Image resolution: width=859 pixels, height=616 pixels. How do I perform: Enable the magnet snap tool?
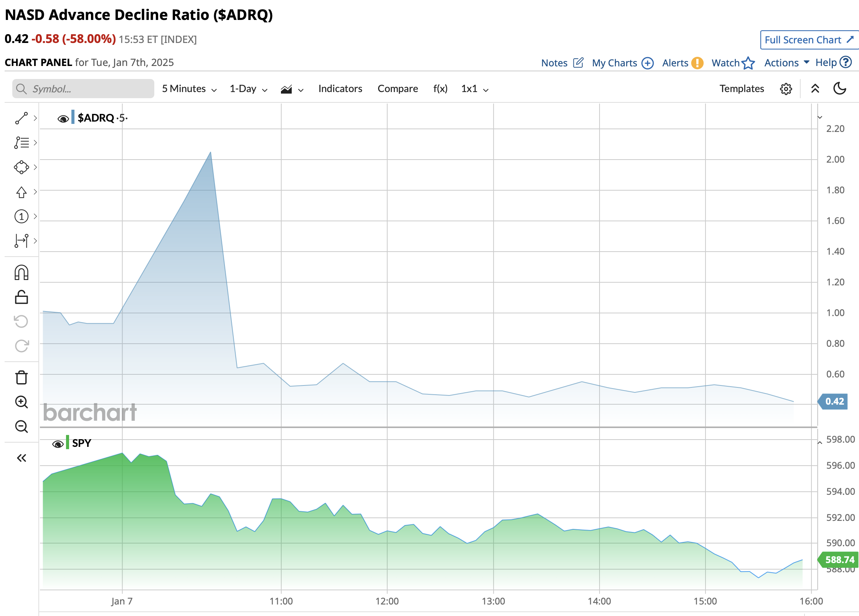tap(21, 273)
